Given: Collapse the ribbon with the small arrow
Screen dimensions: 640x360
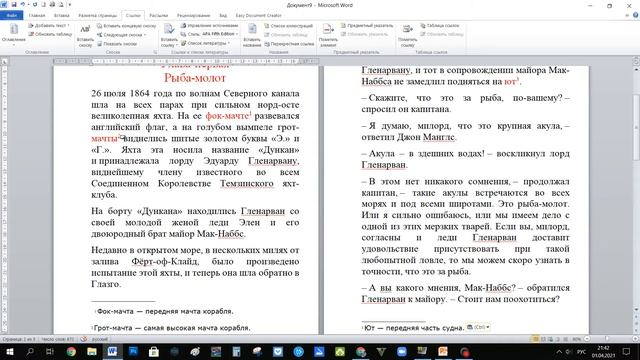Looking at the screenshot, I should (627, 15).
